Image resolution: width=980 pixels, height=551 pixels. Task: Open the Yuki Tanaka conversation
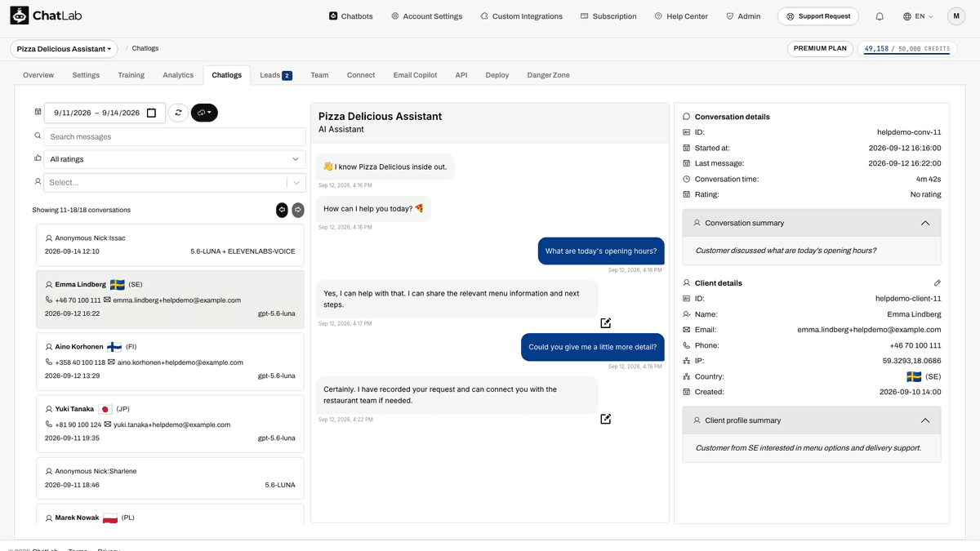[170, 424]
